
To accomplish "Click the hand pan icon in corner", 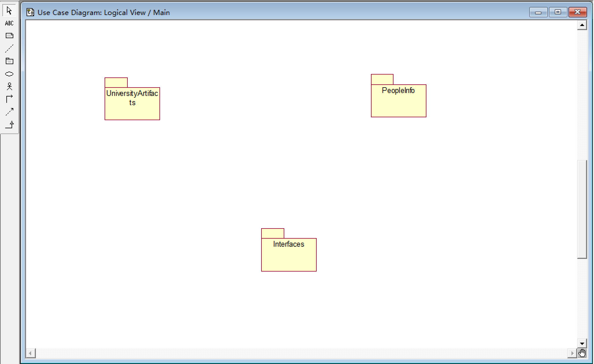I will pyautogui.click(x=582, y=353).
